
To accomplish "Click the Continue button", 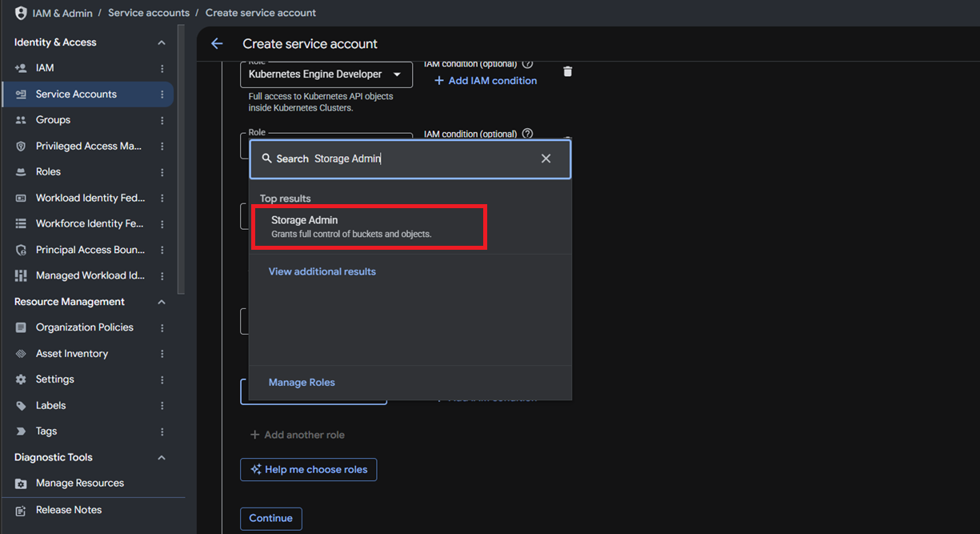I will coord(271,519).
